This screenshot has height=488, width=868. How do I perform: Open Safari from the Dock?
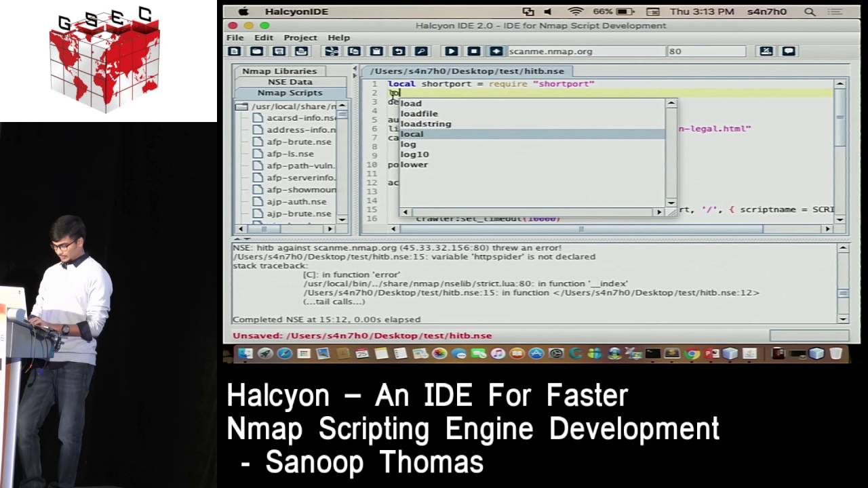284,353
